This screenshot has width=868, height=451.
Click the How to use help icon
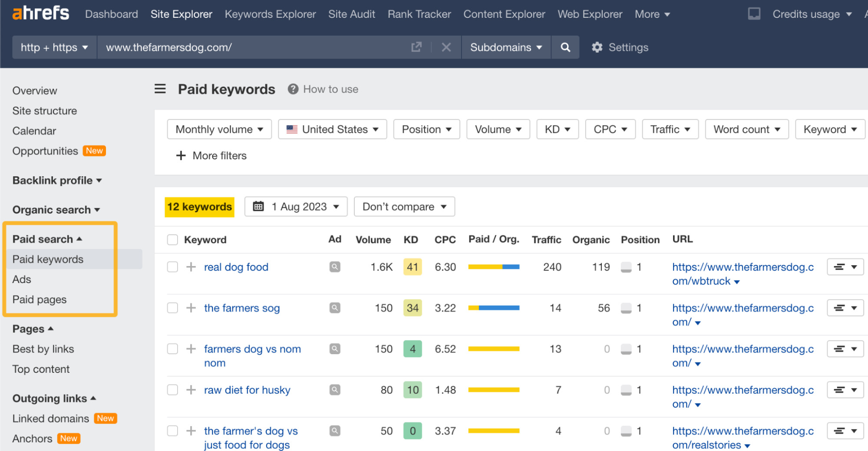pos(293,89)
